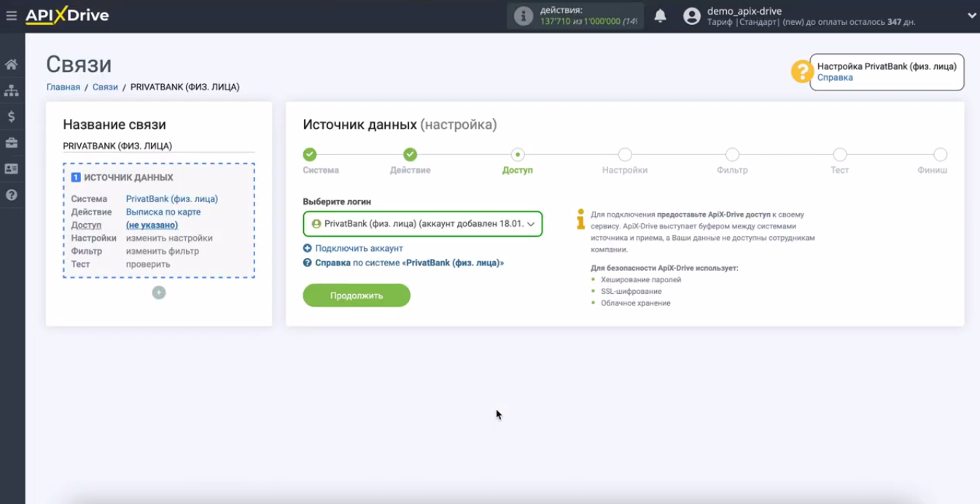
Task: Click the user profile avatar icon
Action: tap(692, 16)
